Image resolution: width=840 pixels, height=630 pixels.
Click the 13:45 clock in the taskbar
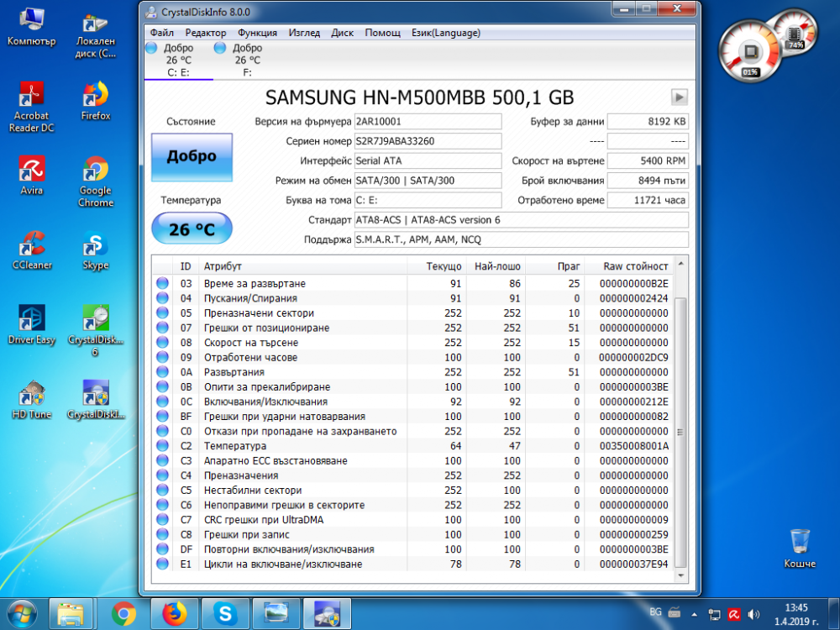pos(796,607)
